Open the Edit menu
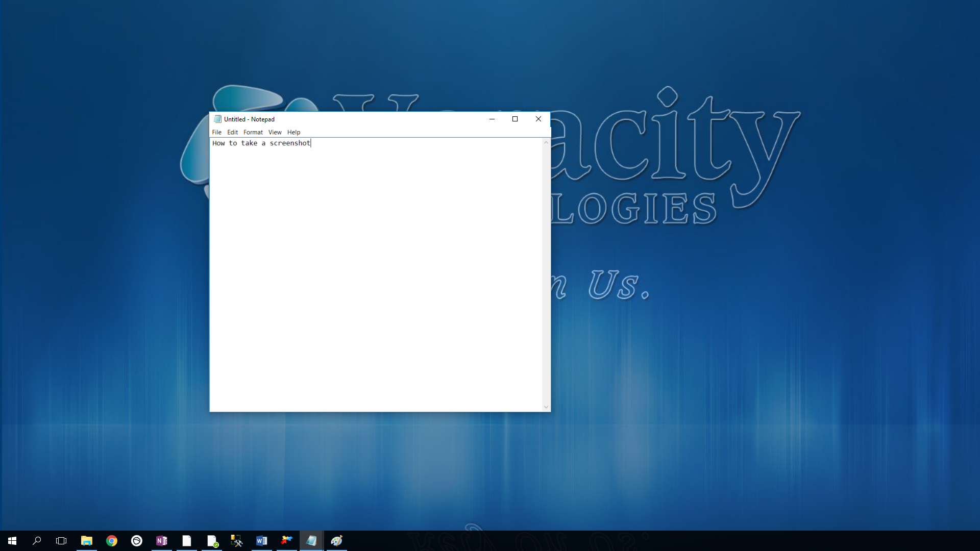The height and width of the screenshot is (551, 980). (232, 132)
